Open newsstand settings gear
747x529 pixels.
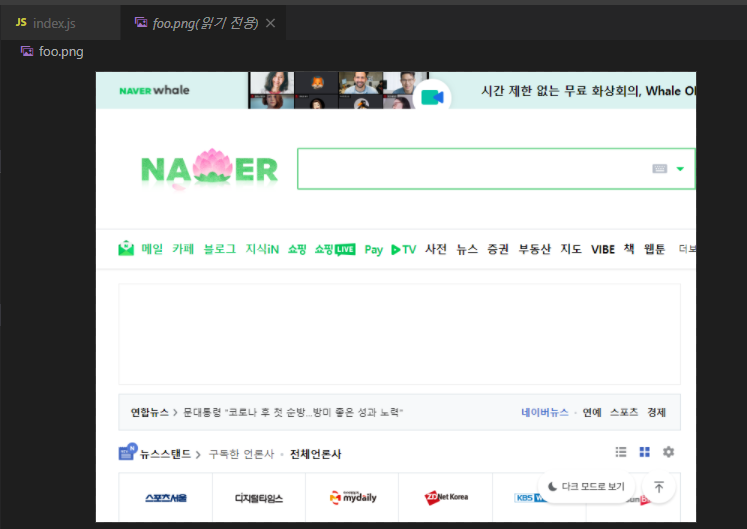668,452
